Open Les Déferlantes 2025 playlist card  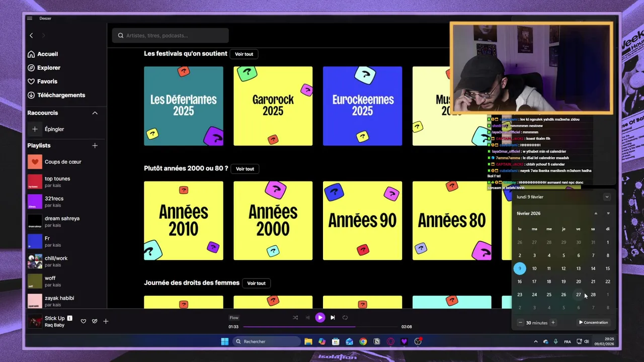click(x=184, y=106)
